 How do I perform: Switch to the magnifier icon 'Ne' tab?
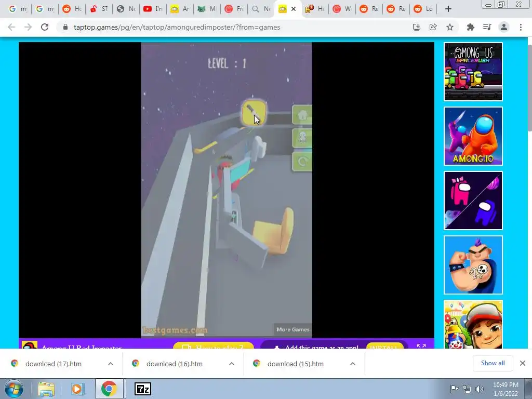[x=261, y=9]
